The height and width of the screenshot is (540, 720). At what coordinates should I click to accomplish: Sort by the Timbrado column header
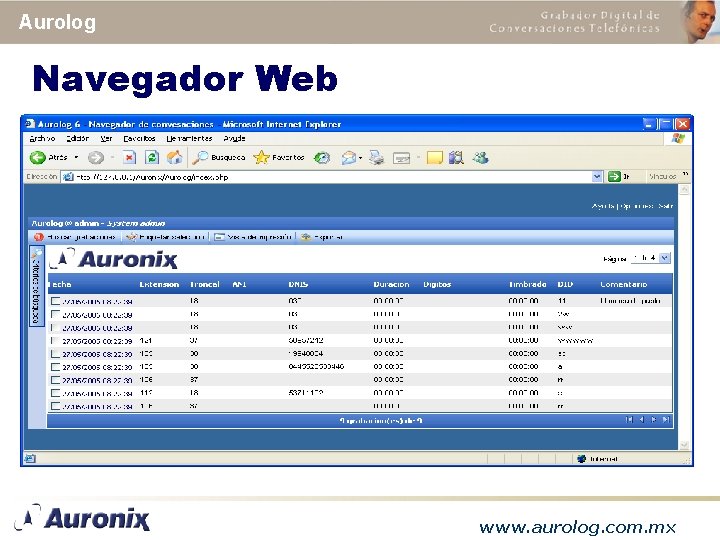pos(527,284)
